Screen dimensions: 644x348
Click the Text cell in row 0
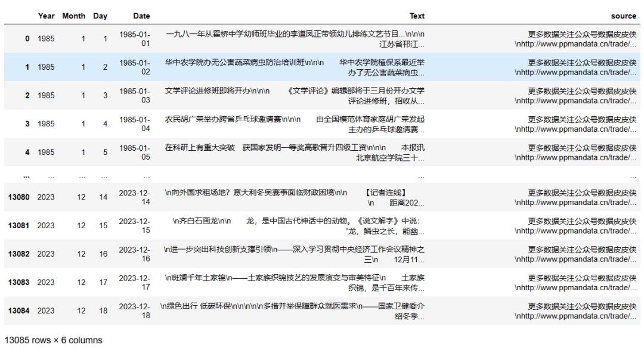tap(295, 39)
